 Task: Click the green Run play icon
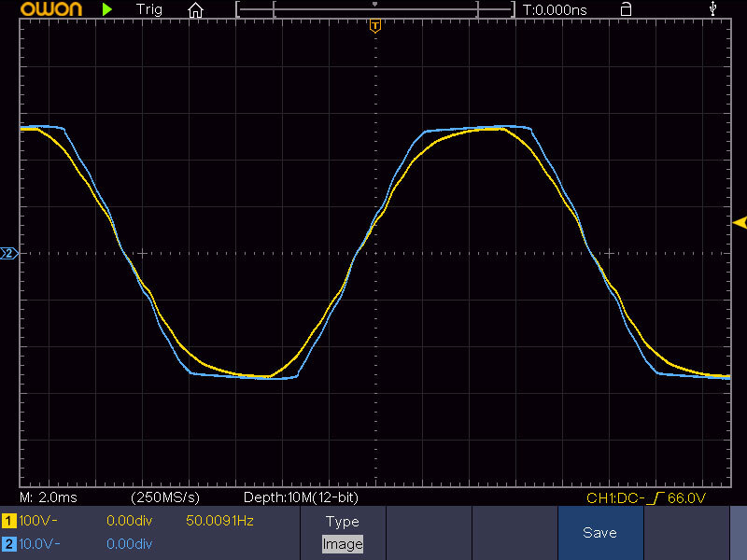pos(108,9)
